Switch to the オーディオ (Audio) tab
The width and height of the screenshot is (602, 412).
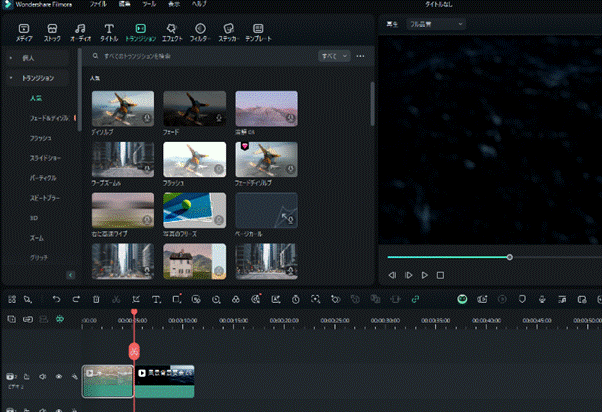[80, 33]
